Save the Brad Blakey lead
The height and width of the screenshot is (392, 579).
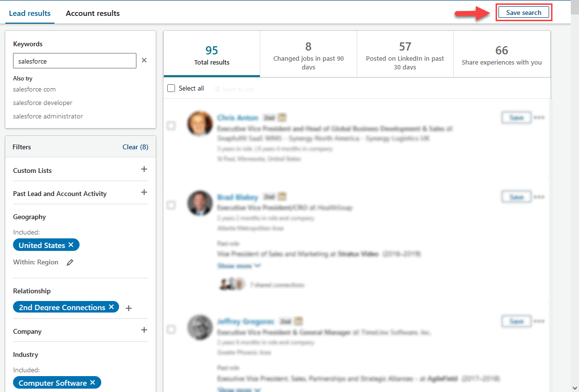[x=516, y=197]
